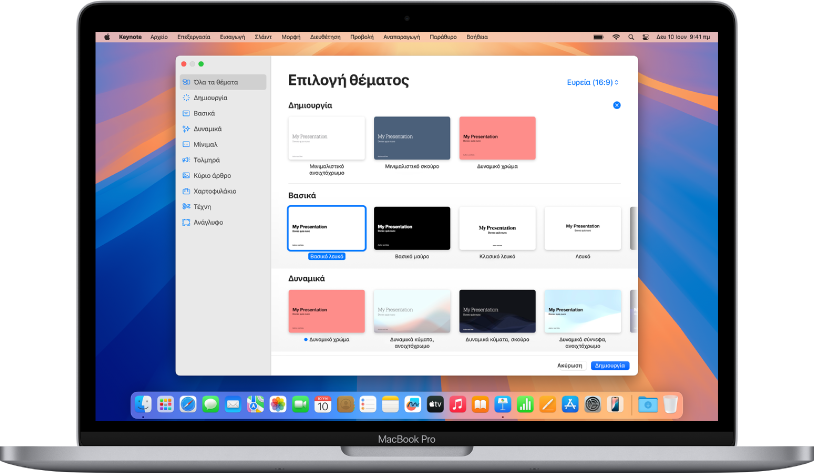Open Launchpad from the Dock

coord(166,404)
